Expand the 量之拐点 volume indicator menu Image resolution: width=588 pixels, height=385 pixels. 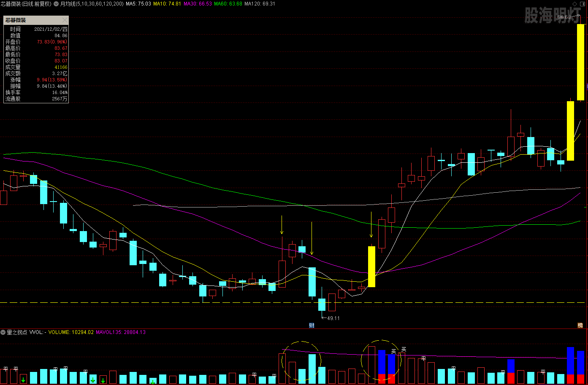[x=3, y=332]
